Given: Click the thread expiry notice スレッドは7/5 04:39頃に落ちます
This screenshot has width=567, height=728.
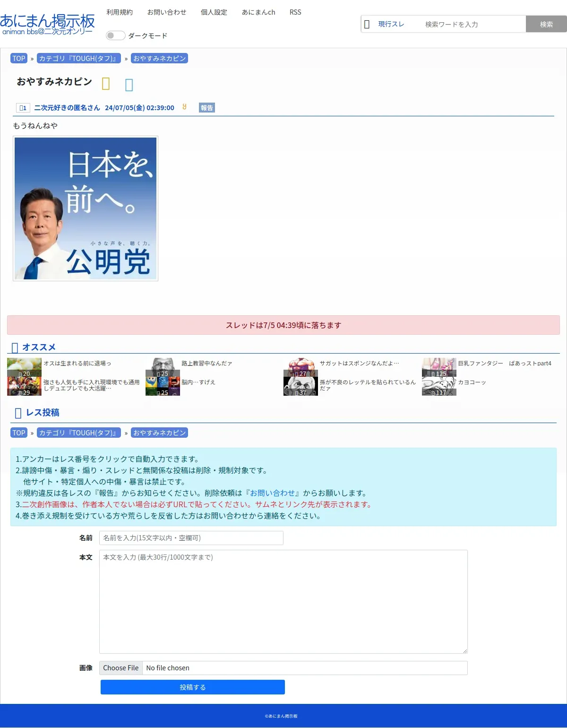Looking at the screenshot, I should click(x=283, y=325).
